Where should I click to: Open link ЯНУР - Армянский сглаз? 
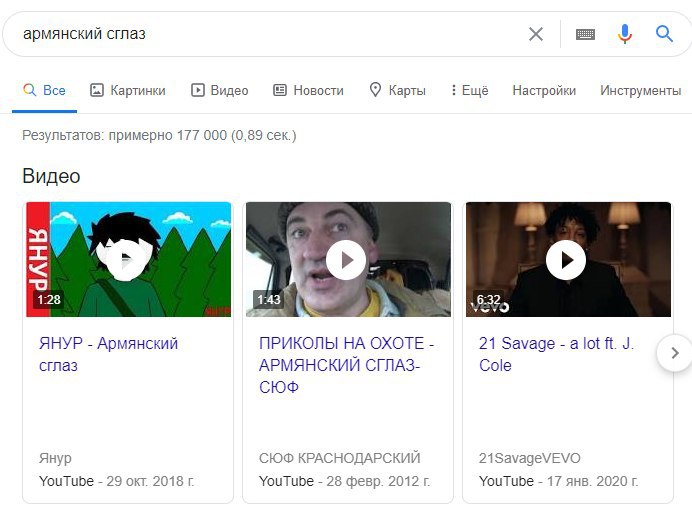pos(108,354)
